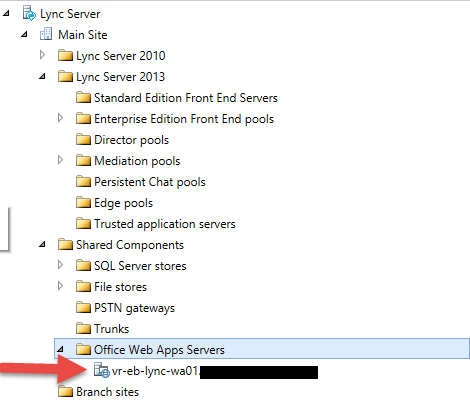Select the PSTN gateways item
The image size is (470, 402).
(x=134, y=308)
